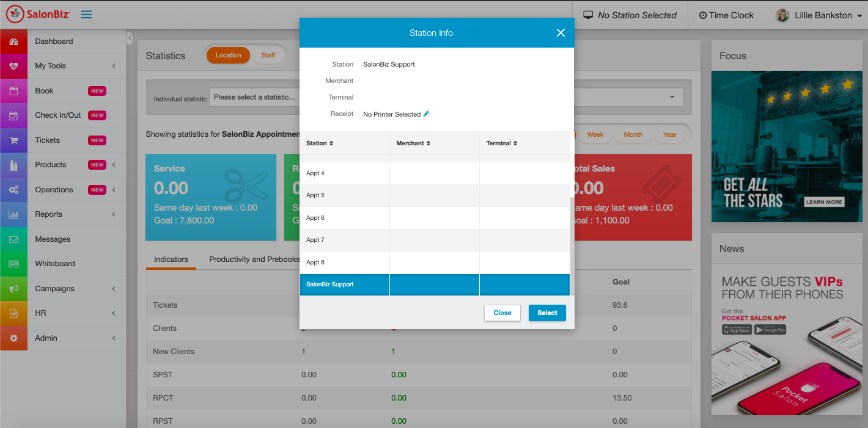This screenshot has height=428, width=868.
Task: Click the HR document icon
Action: coord(14,313)
